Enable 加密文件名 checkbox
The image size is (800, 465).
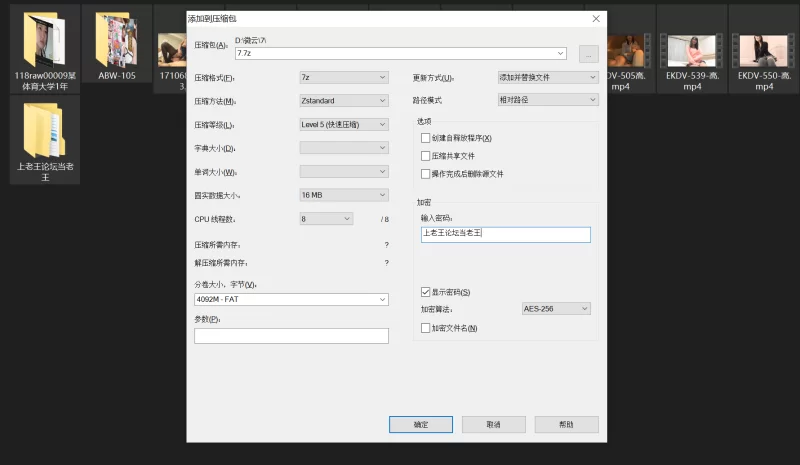tap(426, 328)
